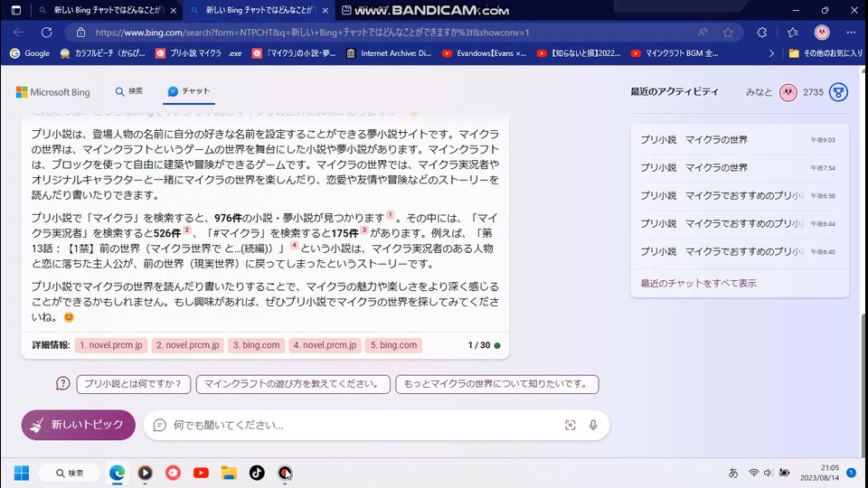Open recent chat from 午後7:54
The height and width of the screenshot is (488, 868).
coord(739,168)
